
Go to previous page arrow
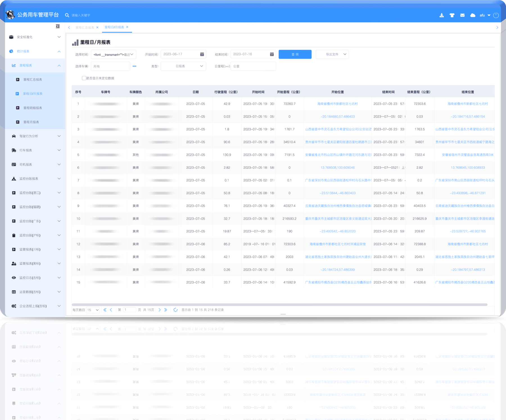tap(111, 310)
